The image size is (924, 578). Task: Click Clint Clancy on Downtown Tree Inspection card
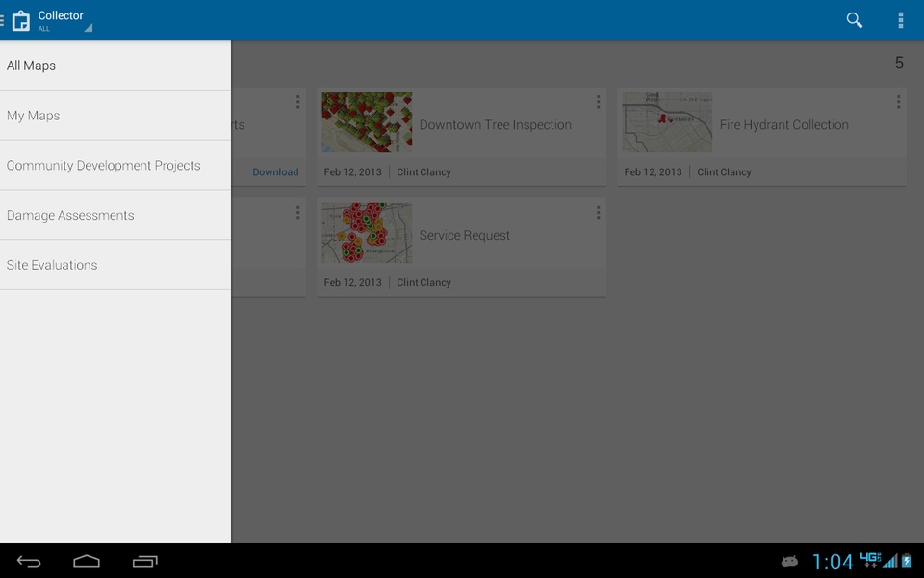coord(423,172)
